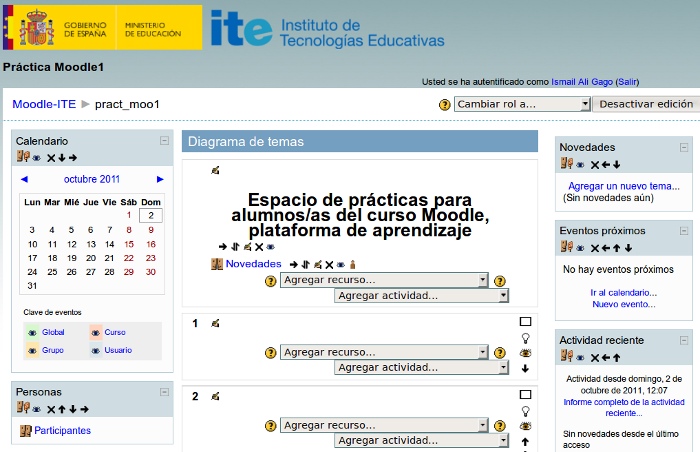This screenshot has width=700, height=452.
Task: Move topic 1 down with the arrow icon
Action: (x=525, y=369)
